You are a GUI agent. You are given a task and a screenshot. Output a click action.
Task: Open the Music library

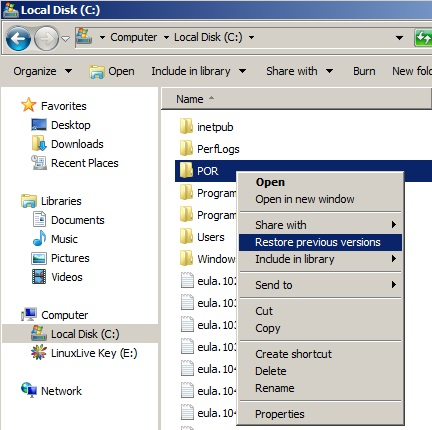pos(64,239)
